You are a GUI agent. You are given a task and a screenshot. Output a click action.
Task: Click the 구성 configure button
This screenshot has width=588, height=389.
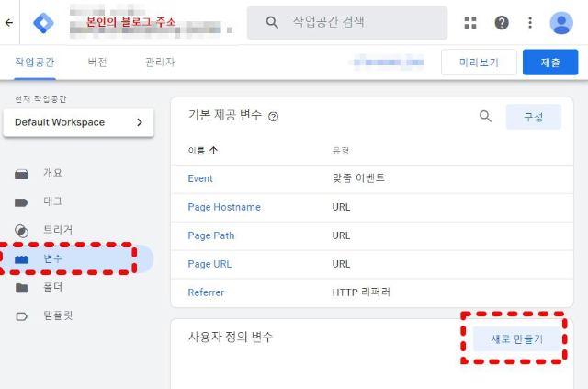tap(533, 117)
